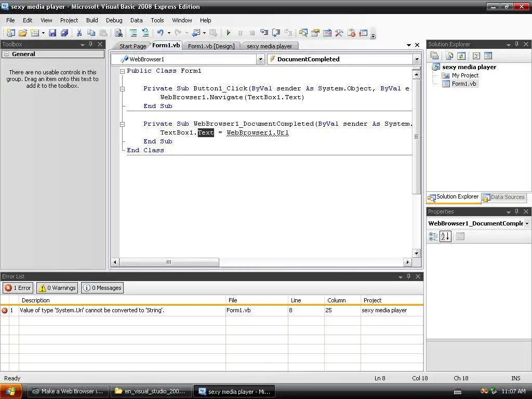
Task: Click the Refresh icon in Solution Explorer
Action: [x=461, y=56]
